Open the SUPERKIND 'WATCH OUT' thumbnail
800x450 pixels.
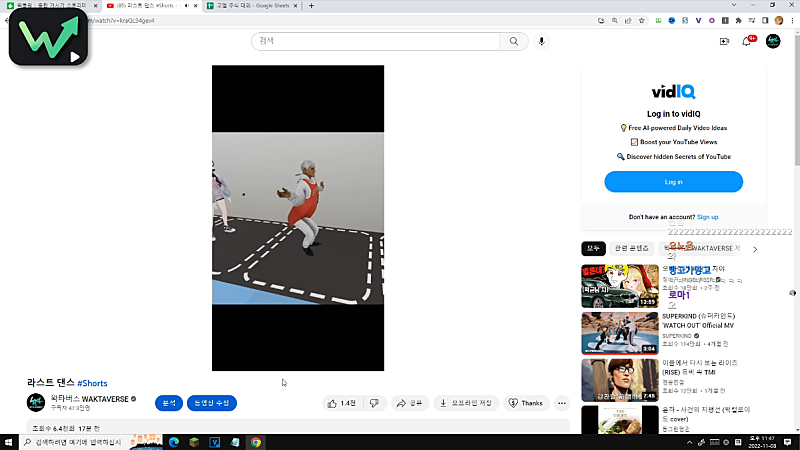(x=620, y=333)
